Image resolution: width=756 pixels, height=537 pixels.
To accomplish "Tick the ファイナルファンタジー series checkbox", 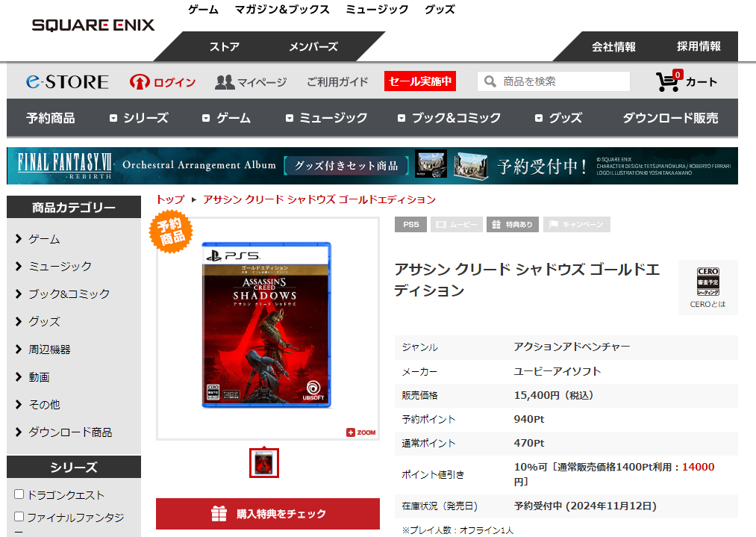I will click(x=19, y=517).
